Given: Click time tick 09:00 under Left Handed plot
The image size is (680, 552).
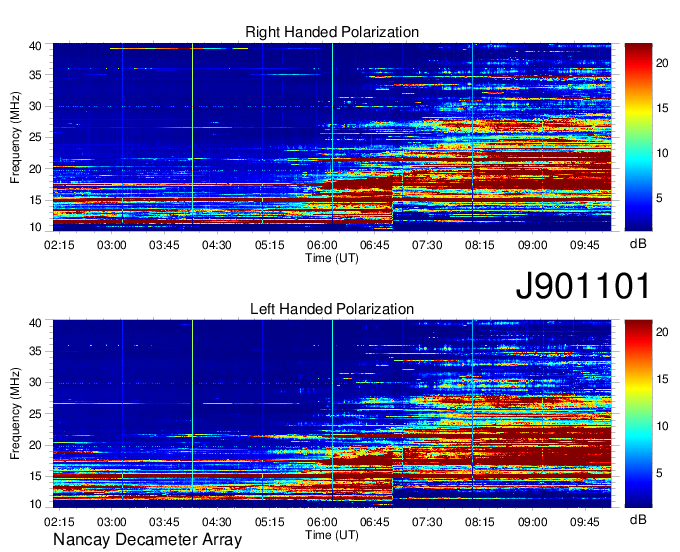Looking at the screenshot, I should (533, 522).
